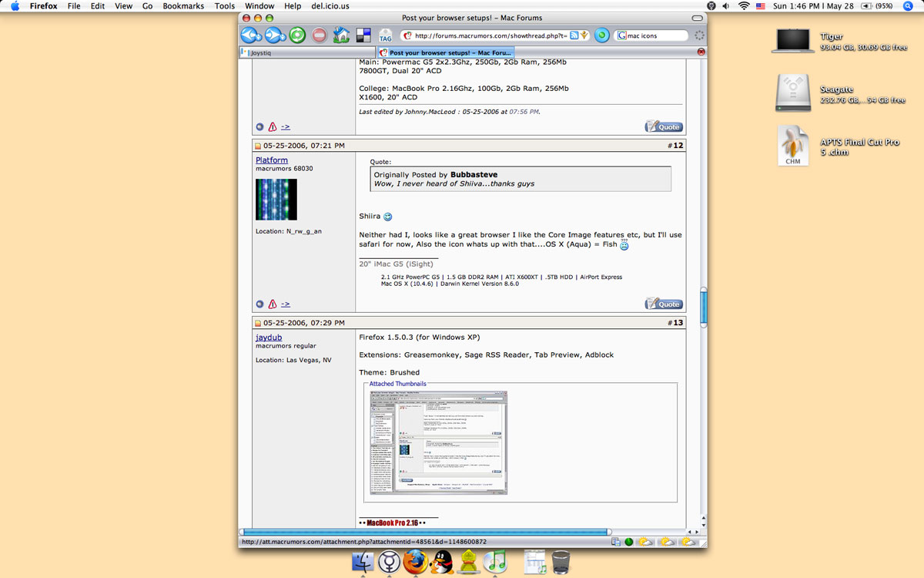Click the green Go button beside the address bar
The image size is (924, 578).
click(602, 35)
